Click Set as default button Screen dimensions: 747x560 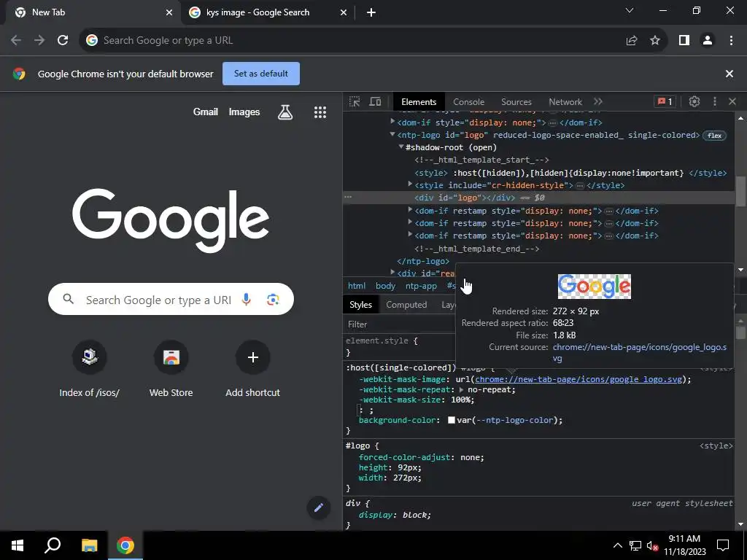click(261, 74)
